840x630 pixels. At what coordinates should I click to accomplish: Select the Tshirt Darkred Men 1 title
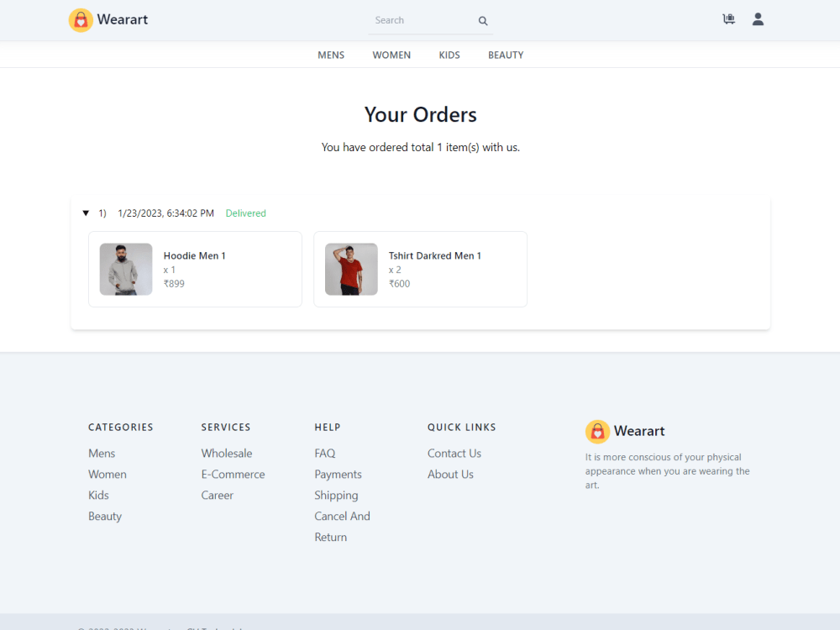435,256
